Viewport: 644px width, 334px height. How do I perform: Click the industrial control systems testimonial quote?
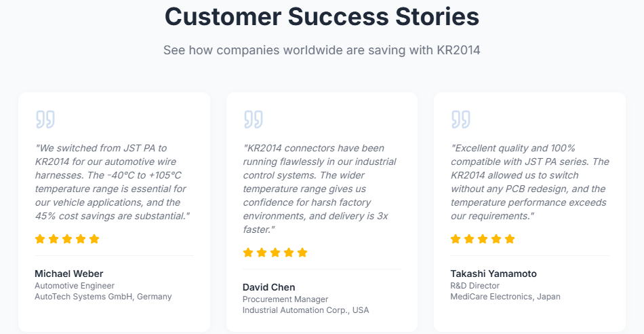click(x=320, y=189)
